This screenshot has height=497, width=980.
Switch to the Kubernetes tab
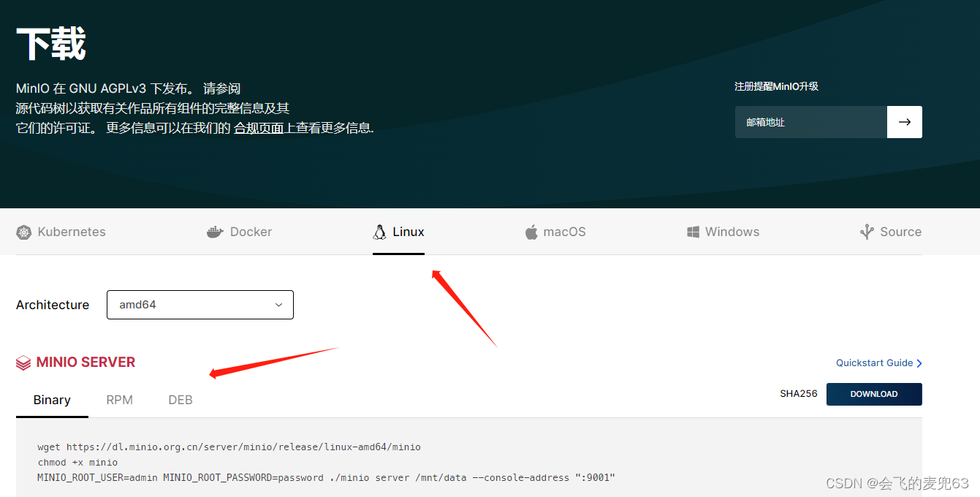[61, 232]
